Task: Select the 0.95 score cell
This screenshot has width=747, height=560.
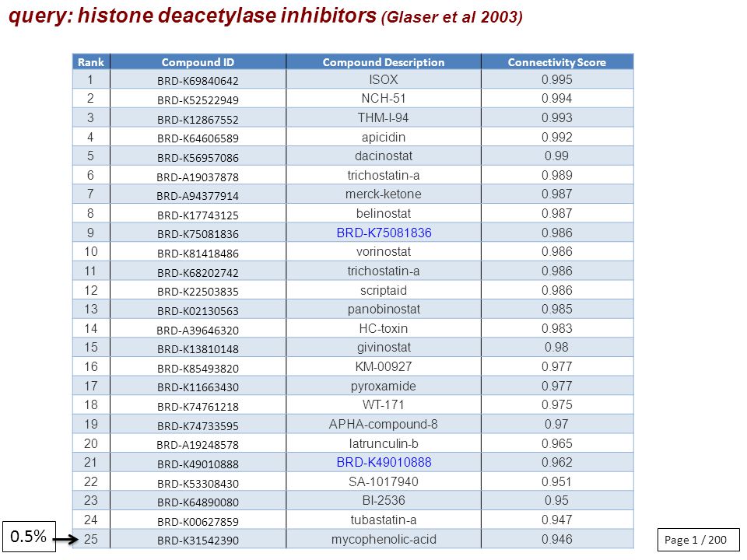Action: point(557,500)
